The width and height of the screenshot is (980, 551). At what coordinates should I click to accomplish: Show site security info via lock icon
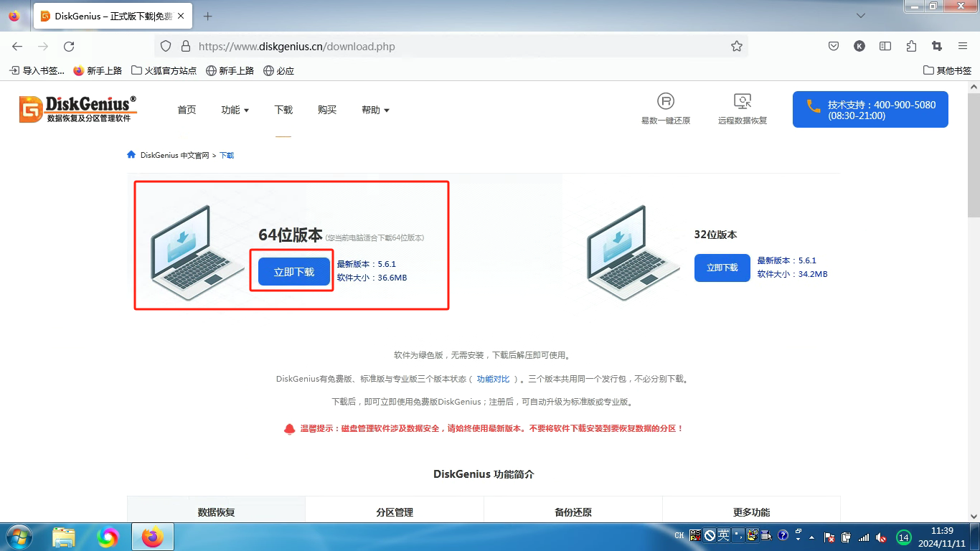pos(185,46)
